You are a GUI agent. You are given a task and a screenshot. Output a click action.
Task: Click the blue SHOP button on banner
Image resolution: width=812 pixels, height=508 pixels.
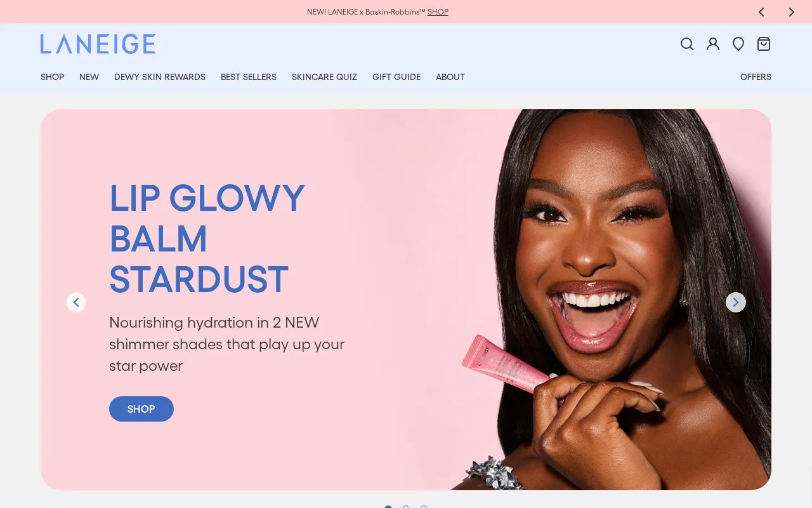(x=141, y=409)
